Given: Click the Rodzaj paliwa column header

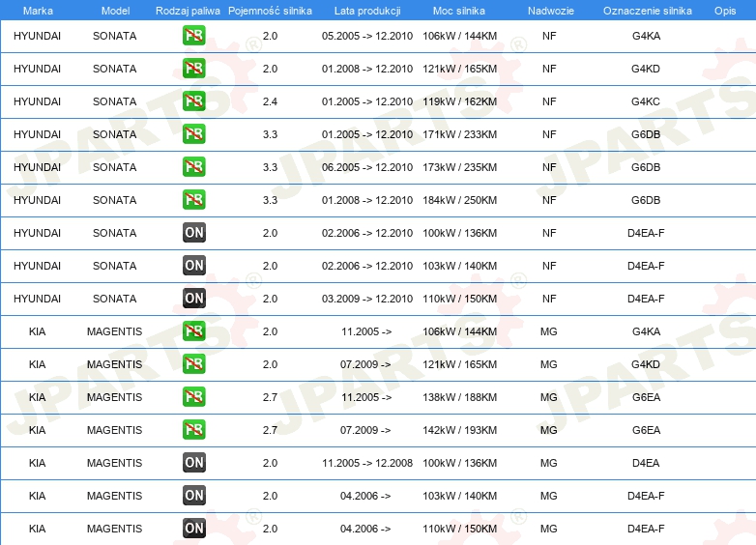Looking at the screenshot, I should [188, 10].
